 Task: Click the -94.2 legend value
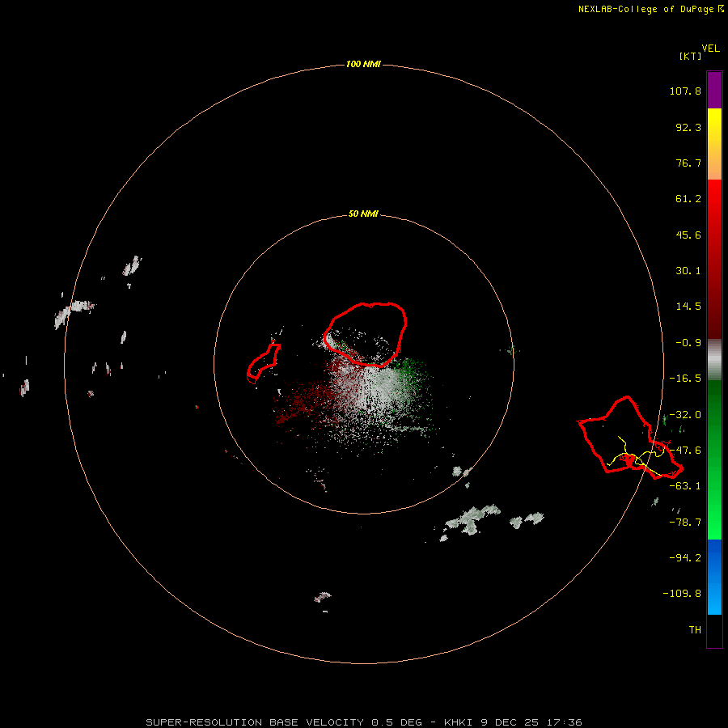(x=685, y=557)
